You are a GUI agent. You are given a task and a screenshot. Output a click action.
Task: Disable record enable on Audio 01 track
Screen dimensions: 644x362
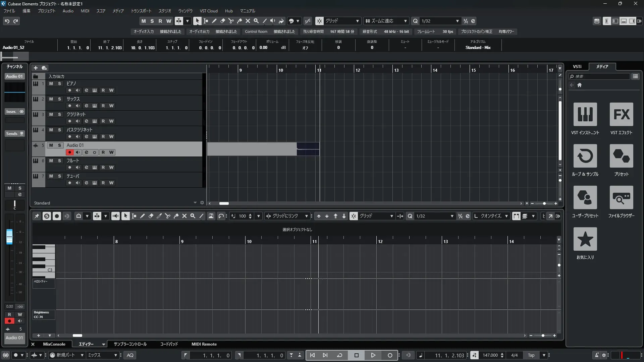coord(69,152)
